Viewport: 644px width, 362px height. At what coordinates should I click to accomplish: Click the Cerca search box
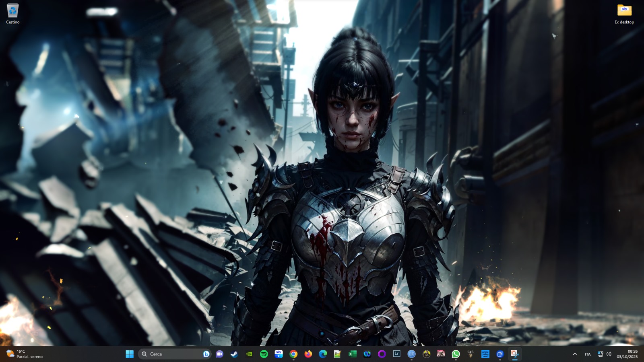click(175, 354)
